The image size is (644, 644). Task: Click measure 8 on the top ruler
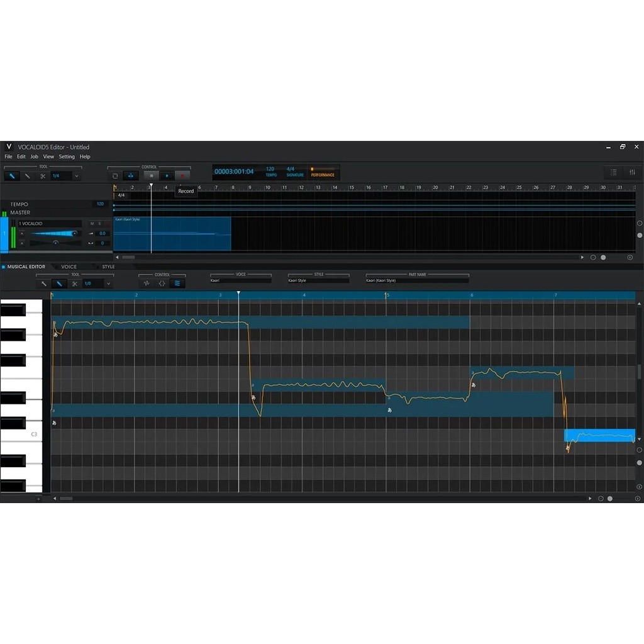[x=233, y=187]
